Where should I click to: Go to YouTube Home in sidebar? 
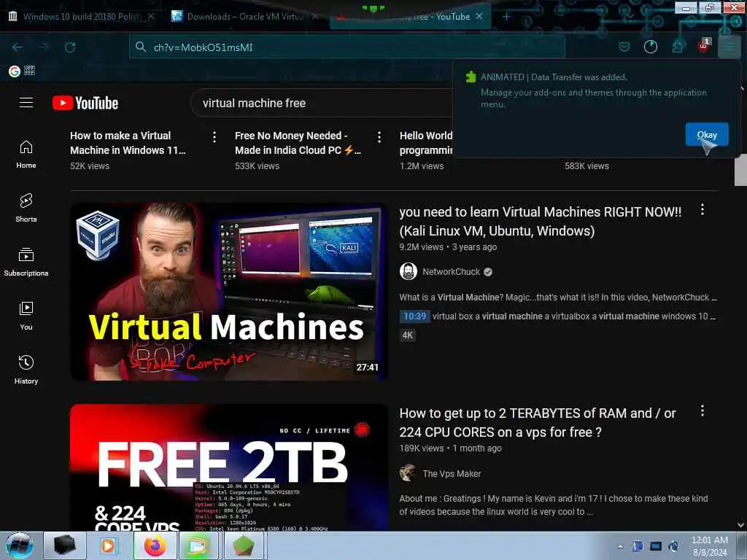[26, 155]
